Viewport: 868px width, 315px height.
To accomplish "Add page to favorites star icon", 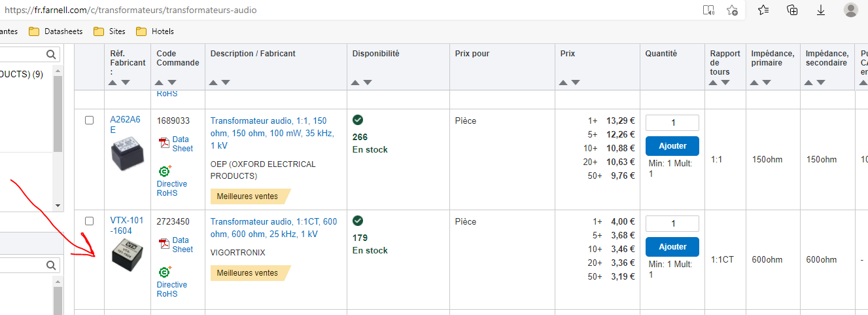I will point(732,10).
